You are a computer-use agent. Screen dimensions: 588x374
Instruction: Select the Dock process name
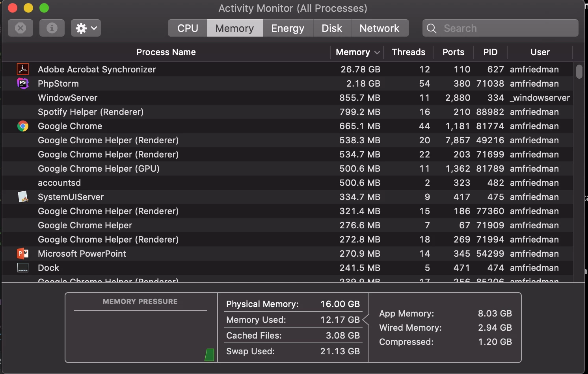point(48,268)
